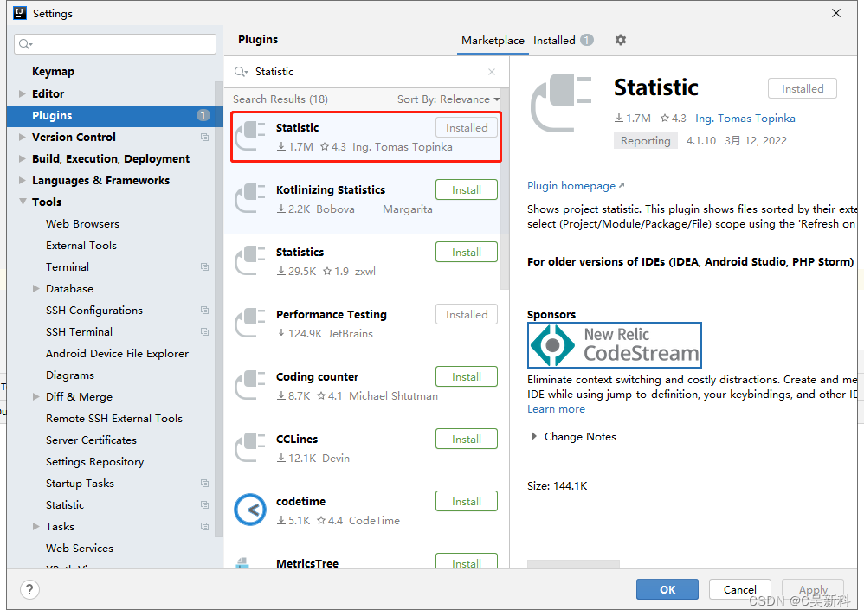Click the settings tree vertical scrollbar

(219, 308)
